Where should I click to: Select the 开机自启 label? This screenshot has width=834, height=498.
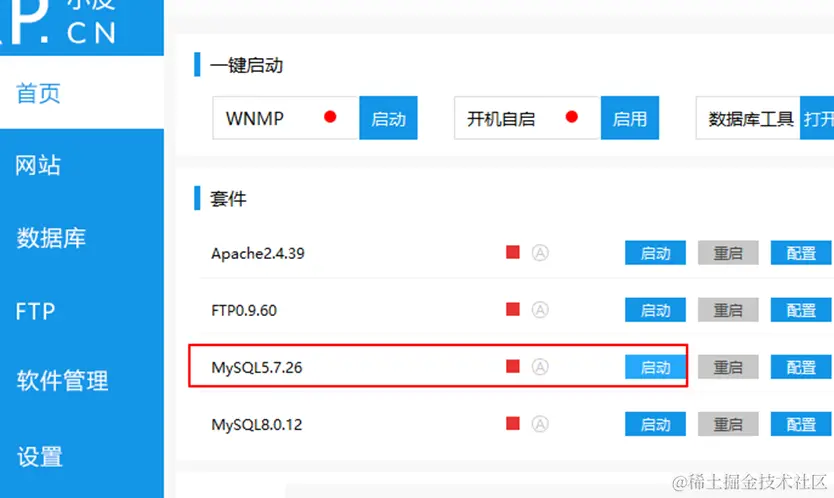point(501,118)
